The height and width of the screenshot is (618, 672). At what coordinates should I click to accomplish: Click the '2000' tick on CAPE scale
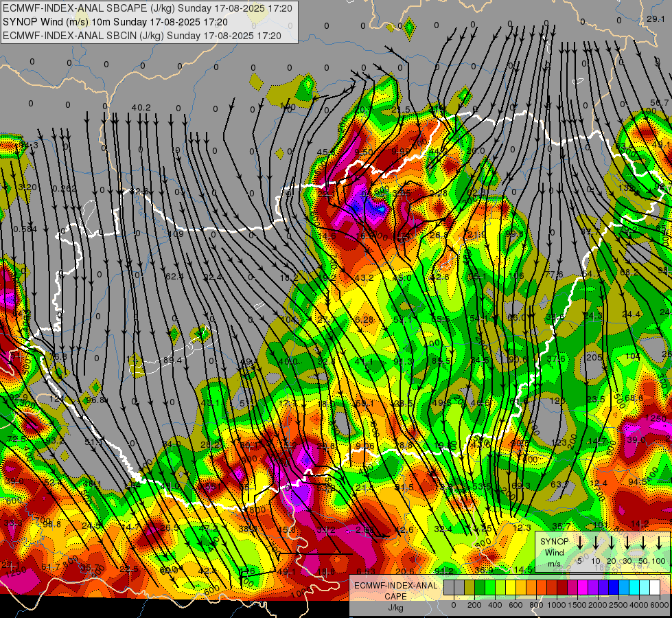[597, 605]
